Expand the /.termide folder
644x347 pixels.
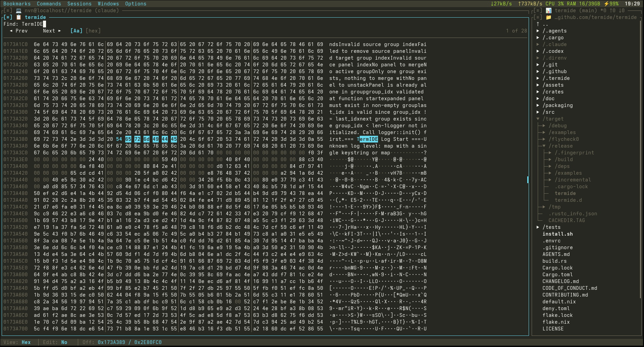point(538,78)
